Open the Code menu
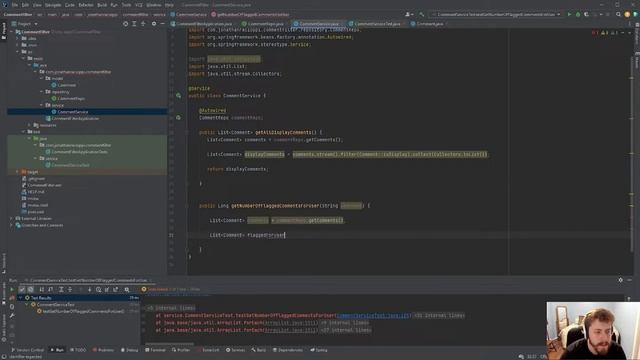This screenshot has width=640, height=360. point(70,5)
